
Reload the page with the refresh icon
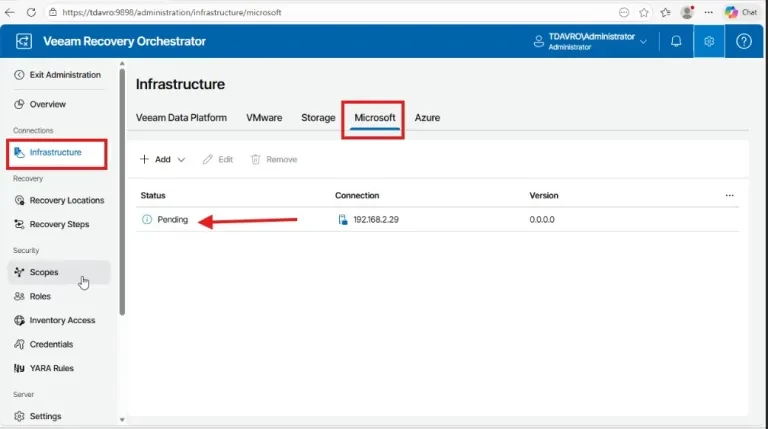tap(31, 13)
